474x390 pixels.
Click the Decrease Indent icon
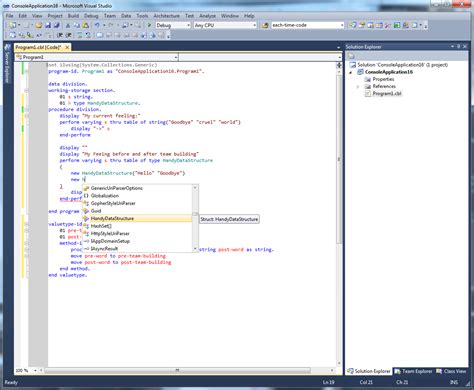tap(60, 35)
